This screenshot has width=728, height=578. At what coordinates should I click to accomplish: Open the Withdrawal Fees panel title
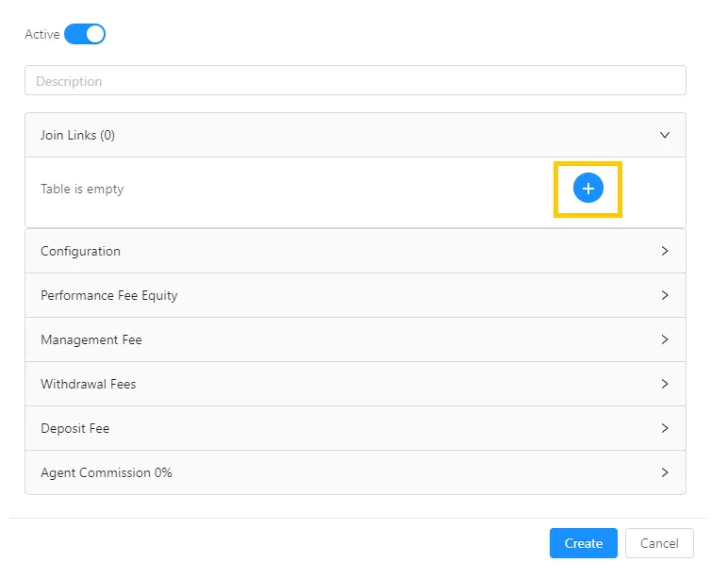[88, 384]
